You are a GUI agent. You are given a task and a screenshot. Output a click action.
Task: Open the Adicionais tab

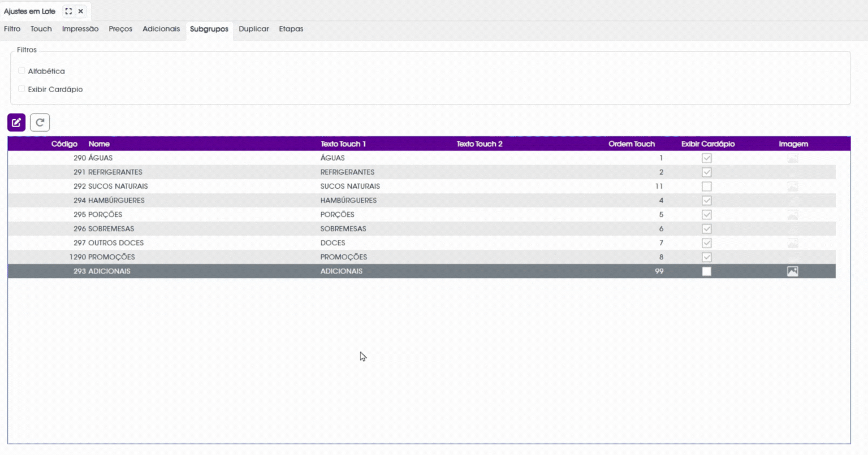(x=161, y=29)
